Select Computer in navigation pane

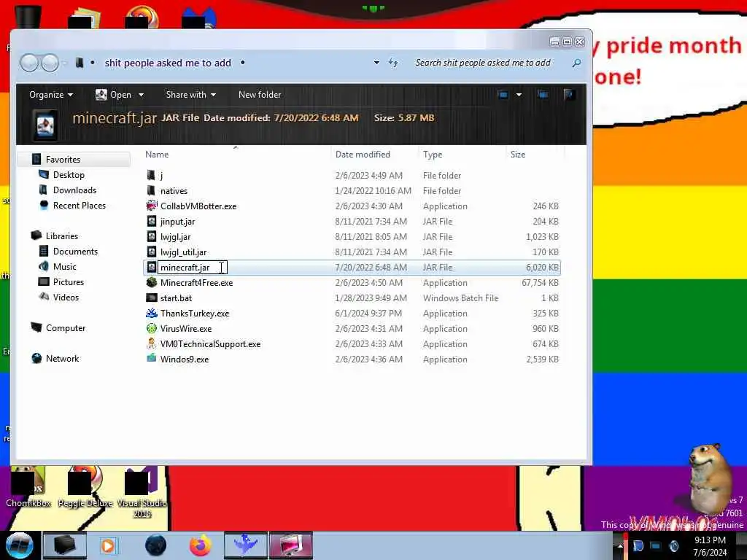(65, 327)
